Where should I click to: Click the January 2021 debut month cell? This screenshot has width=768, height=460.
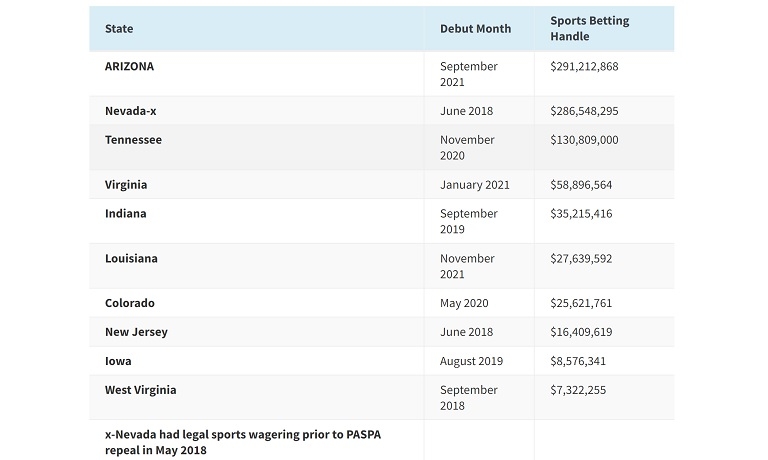[x=474, y=185]
